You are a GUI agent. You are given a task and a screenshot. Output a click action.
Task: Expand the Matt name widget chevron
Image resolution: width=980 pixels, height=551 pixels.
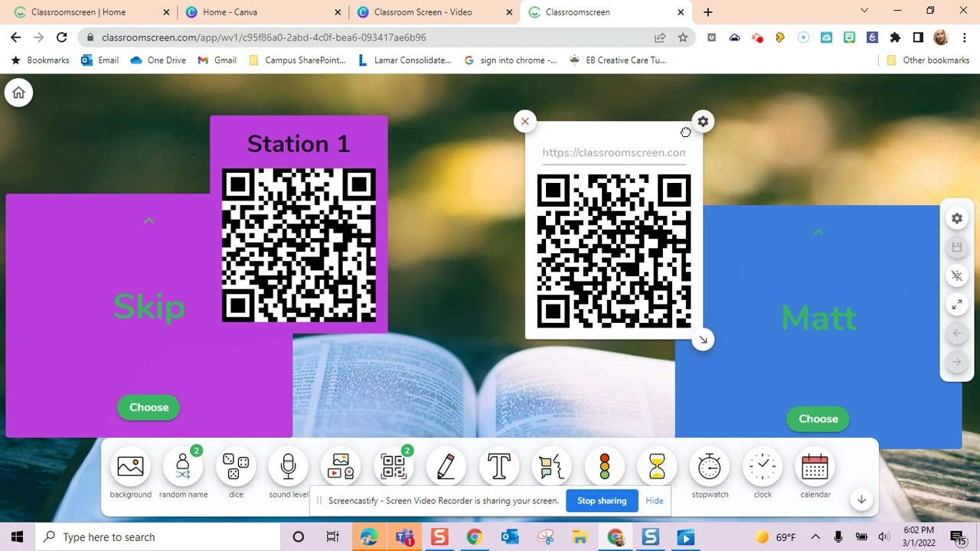pyautogui.click(x=818, y=233)
